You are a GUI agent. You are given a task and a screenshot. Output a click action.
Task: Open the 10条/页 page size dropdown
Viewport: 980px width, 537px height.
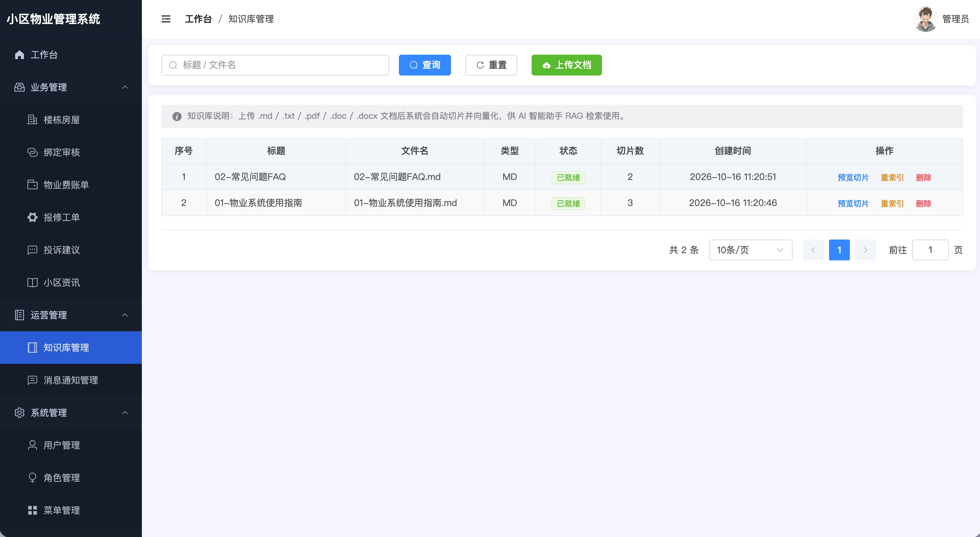[x=751, y=250]
